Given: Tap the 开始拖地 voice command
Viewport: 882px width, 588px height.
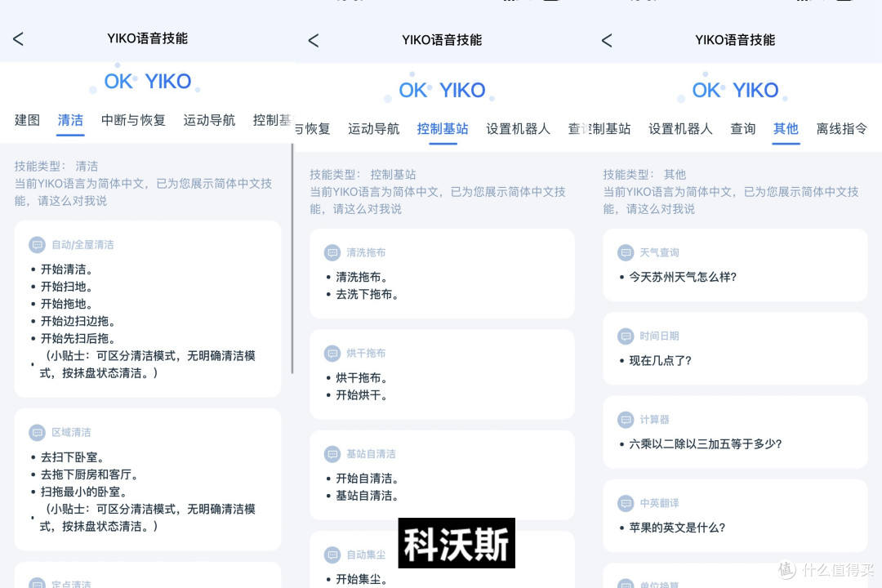Looking at the screenshot, I should (x=66, y=304).
